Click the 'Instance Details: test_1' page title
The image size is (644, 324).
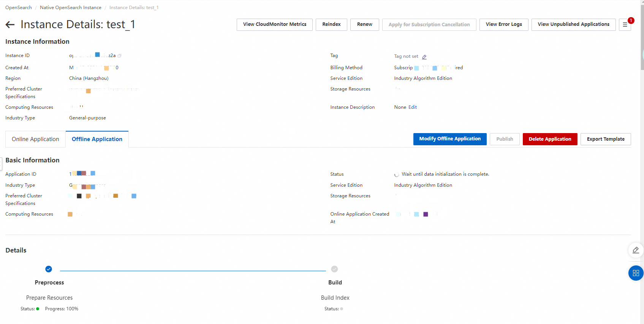click(78, 25)
